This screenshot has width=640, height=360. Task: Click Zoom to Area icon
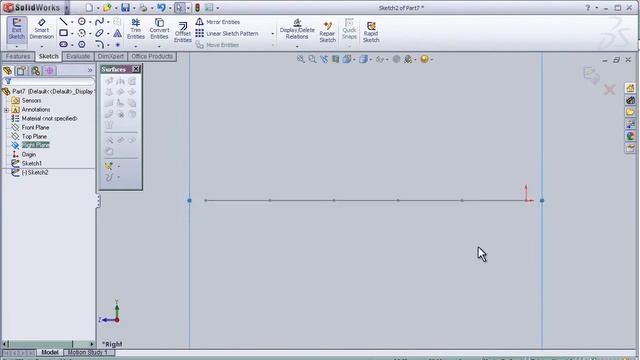[312, 59]
